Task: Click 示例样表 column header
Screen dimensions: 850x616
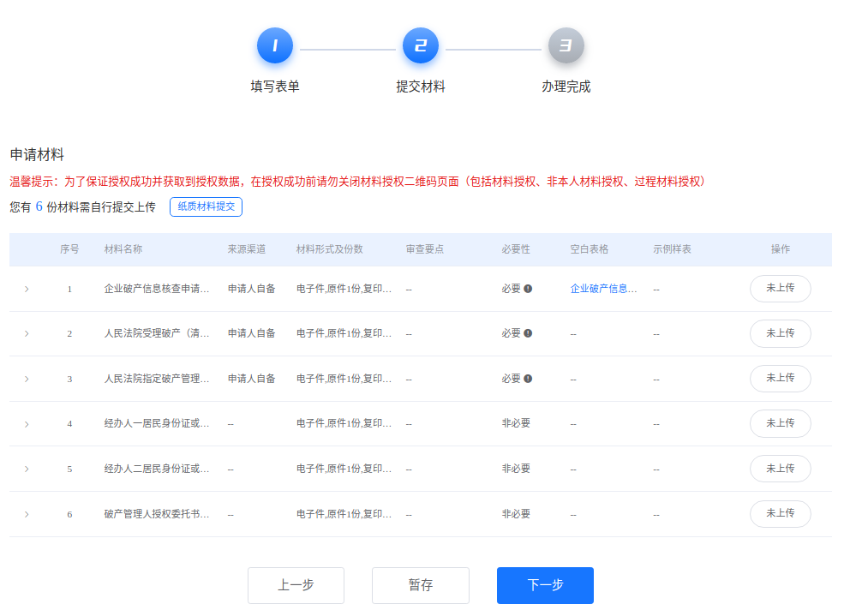Action: (672, 249)
